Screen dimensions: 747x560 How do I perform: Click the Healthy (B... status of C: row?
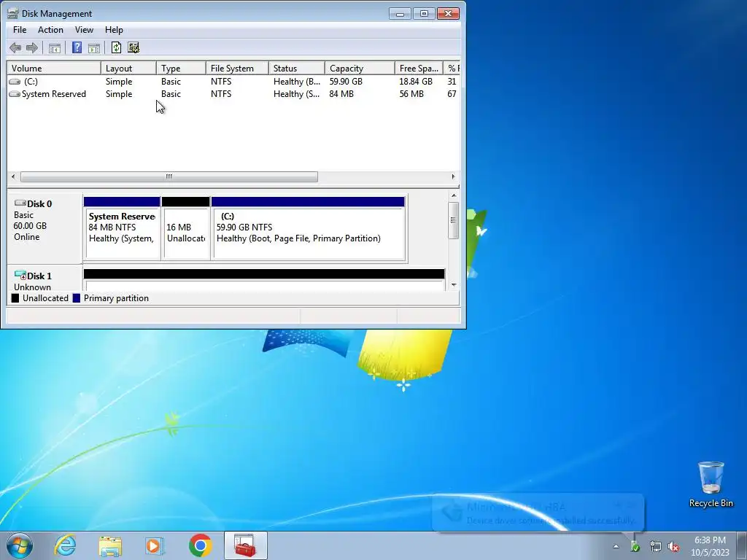[x=297, y=82]
